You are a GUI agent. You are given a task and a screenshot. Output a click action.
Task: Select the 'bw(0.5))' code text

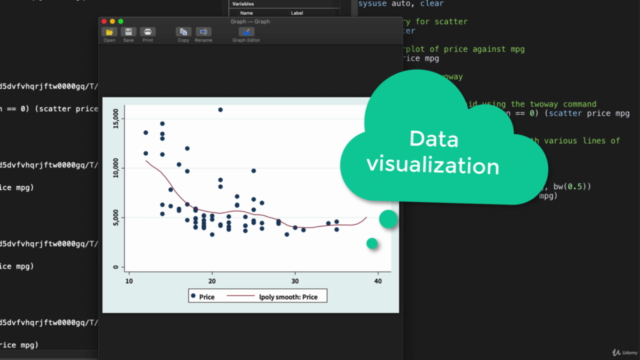[x=572, y=187]
